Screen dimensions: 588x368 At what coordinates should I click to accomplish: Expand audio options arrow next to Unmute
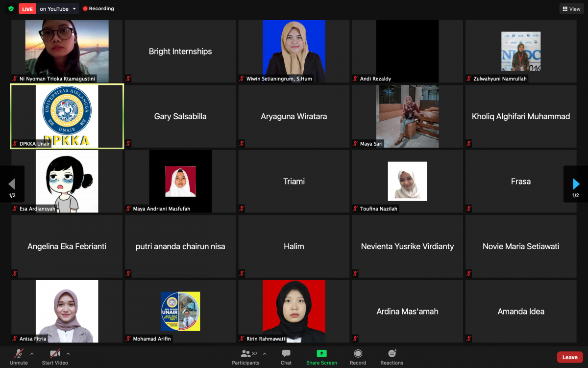pos(32,353)
